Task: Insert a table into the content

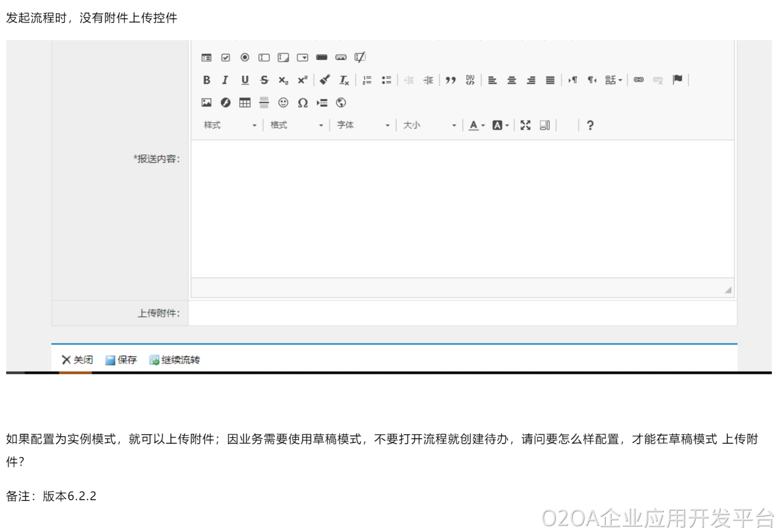Action: (245, 103)
